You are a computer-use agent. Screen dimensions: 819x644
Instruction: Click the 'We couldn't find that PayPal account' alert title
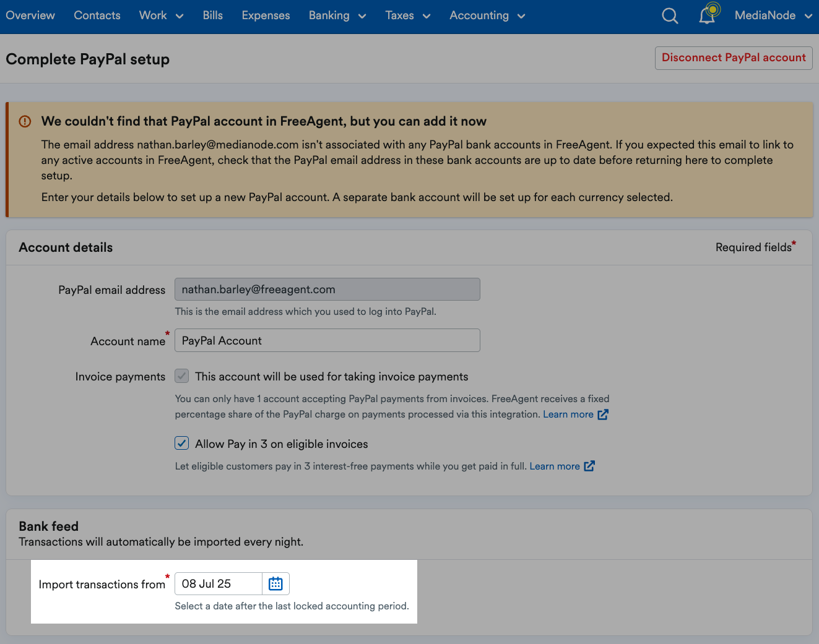(x=264, y=121)
